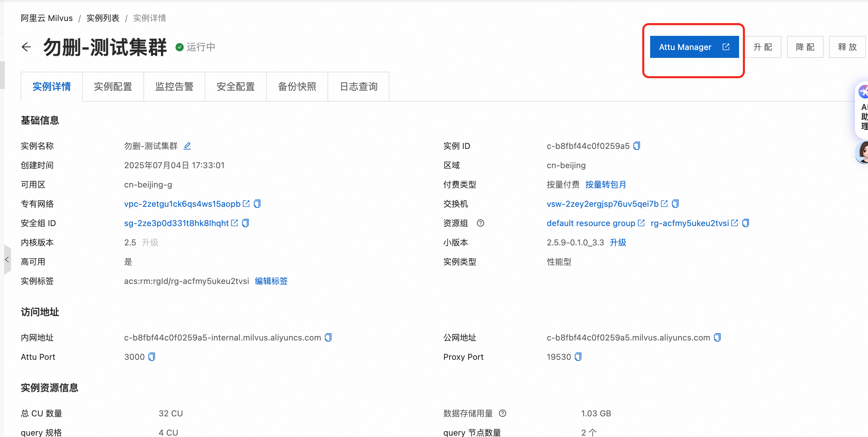Copy the VPC ID to clipboard
This screenshot has height=437, width=868.
pos(257,204)
